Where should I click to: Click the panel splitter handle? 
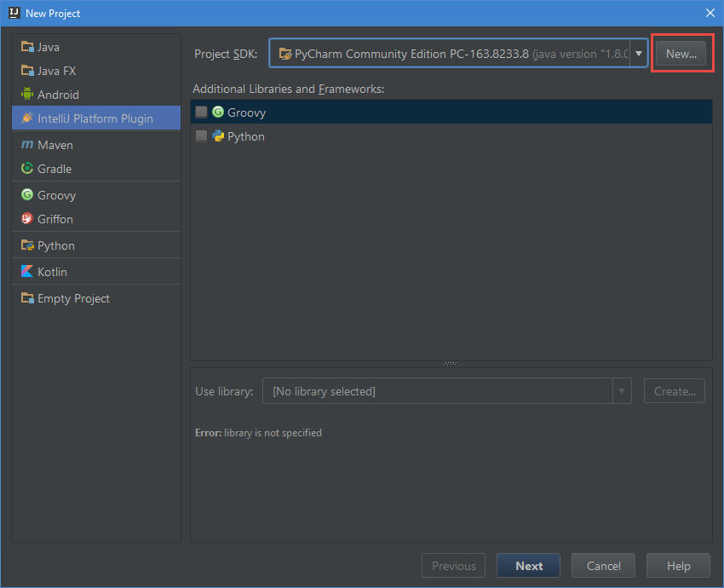click(450, 363)
